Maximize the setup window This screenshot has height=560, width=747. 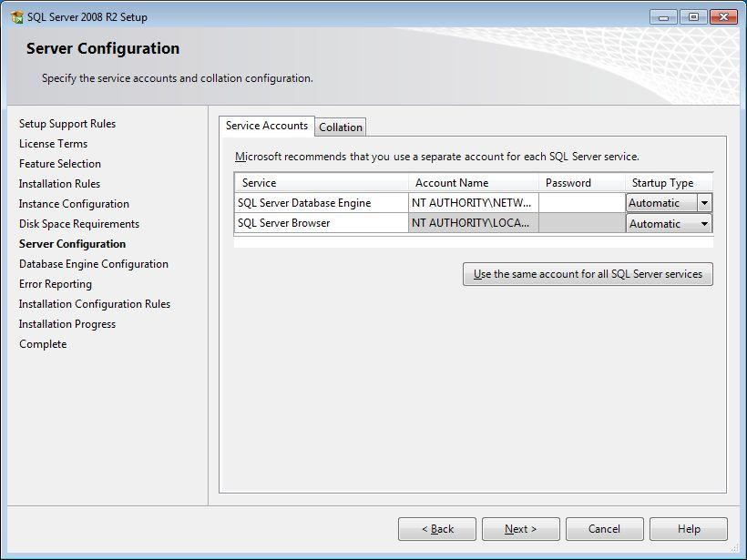click(x=693, y=17)
